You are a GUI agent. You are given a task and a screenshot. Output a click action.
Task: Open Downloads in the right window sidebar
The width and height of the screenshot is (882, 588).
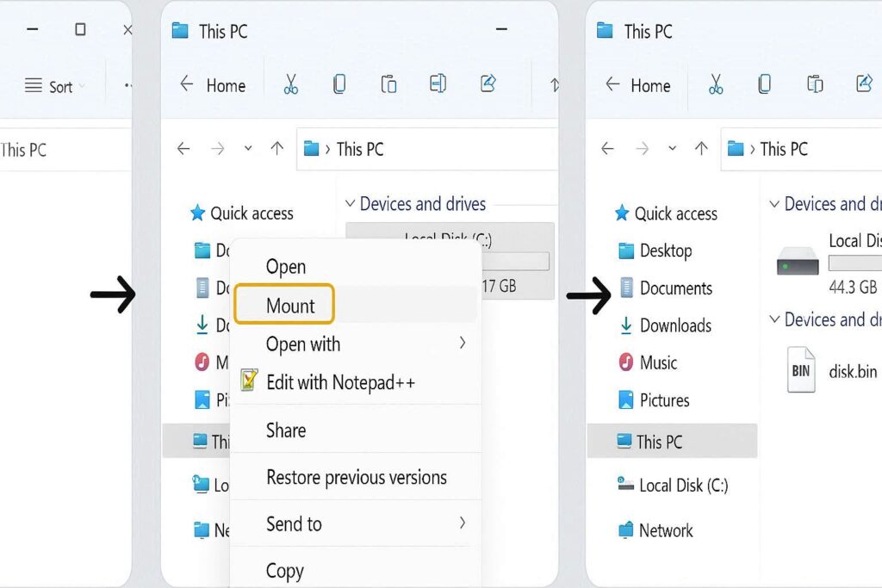(674, 325)
